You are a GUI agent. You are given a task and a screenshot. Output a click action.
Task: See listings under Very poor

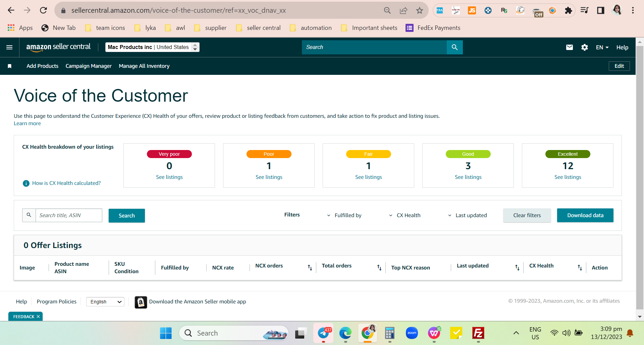(x=169, y=177)
